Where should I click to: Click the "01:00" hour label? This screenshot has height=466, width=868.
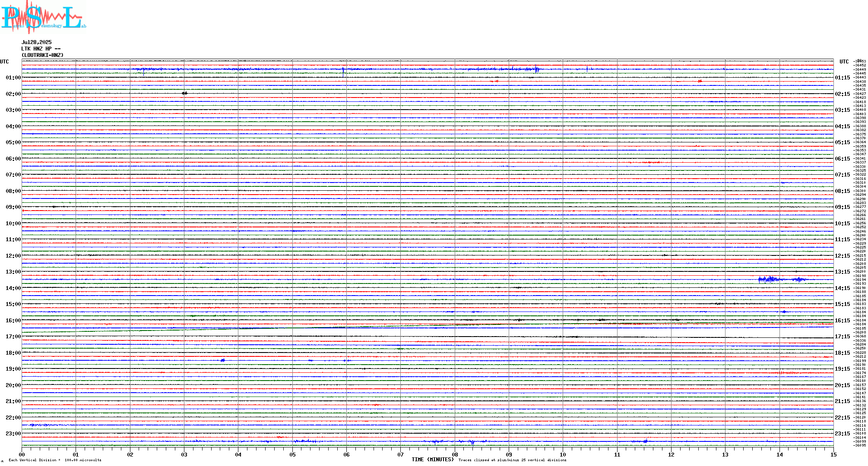pos(13,78)
